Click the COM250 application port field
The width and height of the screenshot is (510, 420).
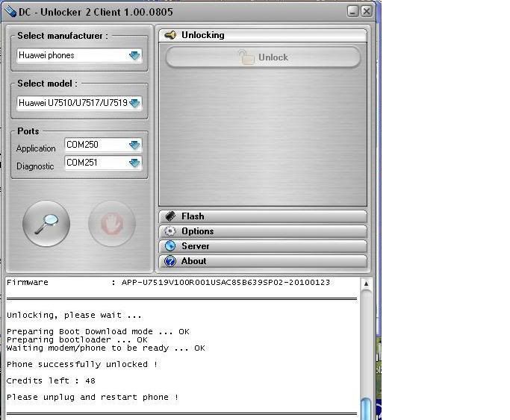pos(103,145)
